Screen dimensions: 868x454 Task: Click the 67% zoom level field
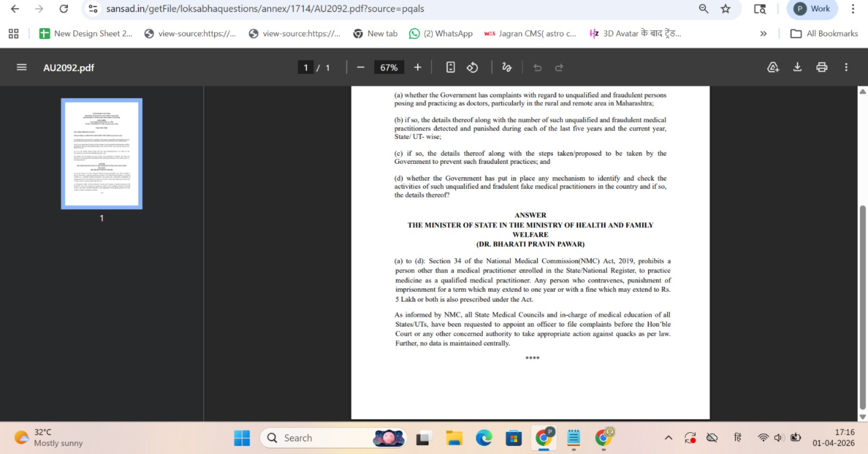click(x=389, y=67)
